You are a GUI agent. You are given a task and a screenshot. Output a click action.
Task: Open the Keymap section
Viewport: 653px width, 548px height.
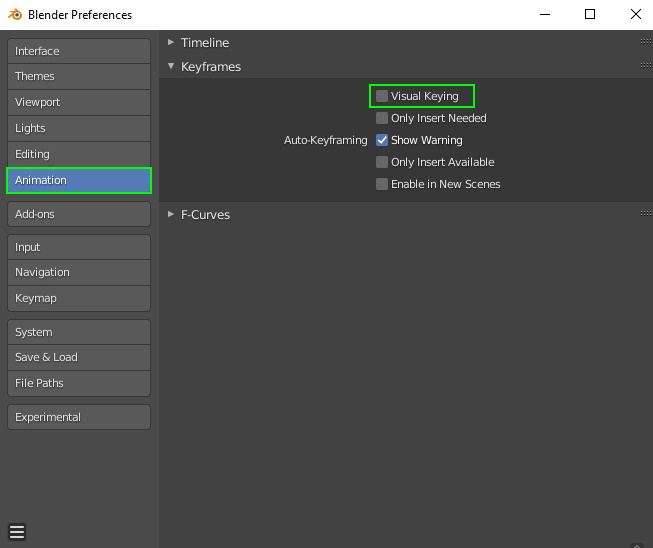coord(79,299)
